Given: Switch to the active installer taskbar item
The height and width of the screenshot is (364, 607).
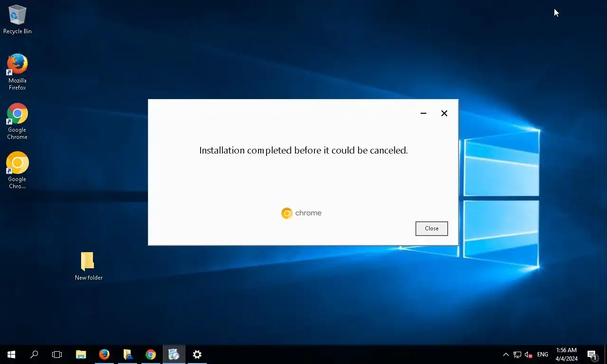Looking at the screenshot, I should (x=174, y=355).
